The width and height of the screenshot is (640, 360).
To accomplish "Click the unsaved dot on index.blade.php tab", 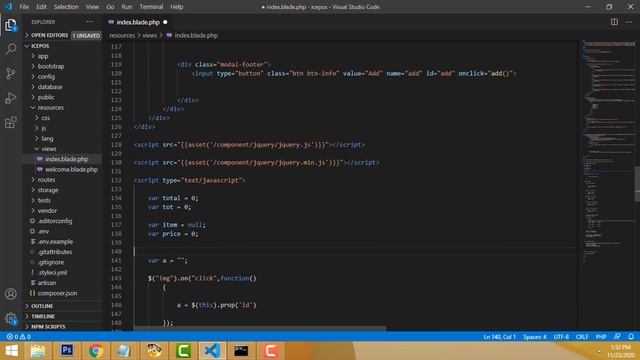I will (165, 22).
